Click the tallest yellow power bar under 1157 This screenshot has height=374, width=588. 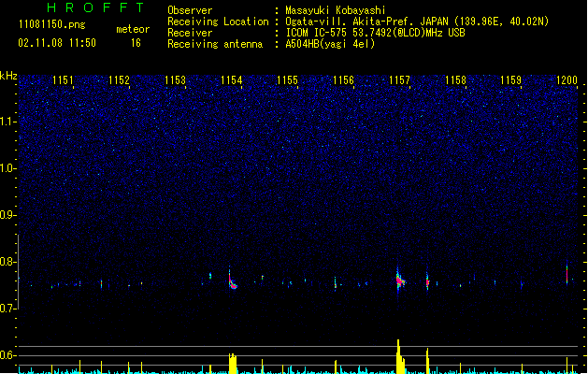tap(399, 356)
